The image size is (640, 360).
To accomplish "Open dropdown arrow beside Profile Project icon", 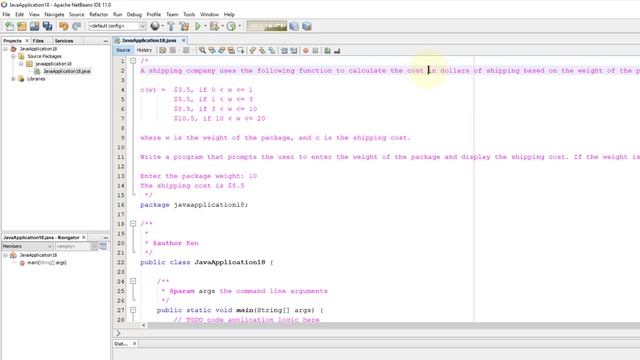I will 240,26.
